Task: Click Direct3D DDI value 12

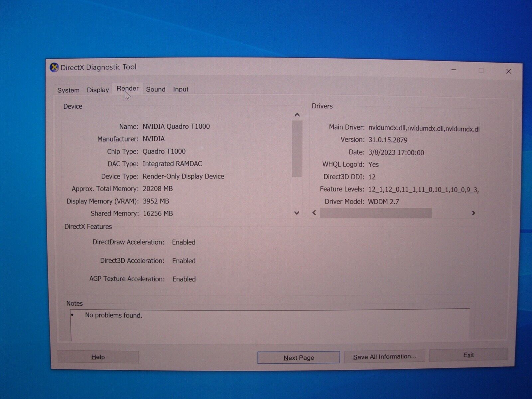Action: tap(372, 177)
